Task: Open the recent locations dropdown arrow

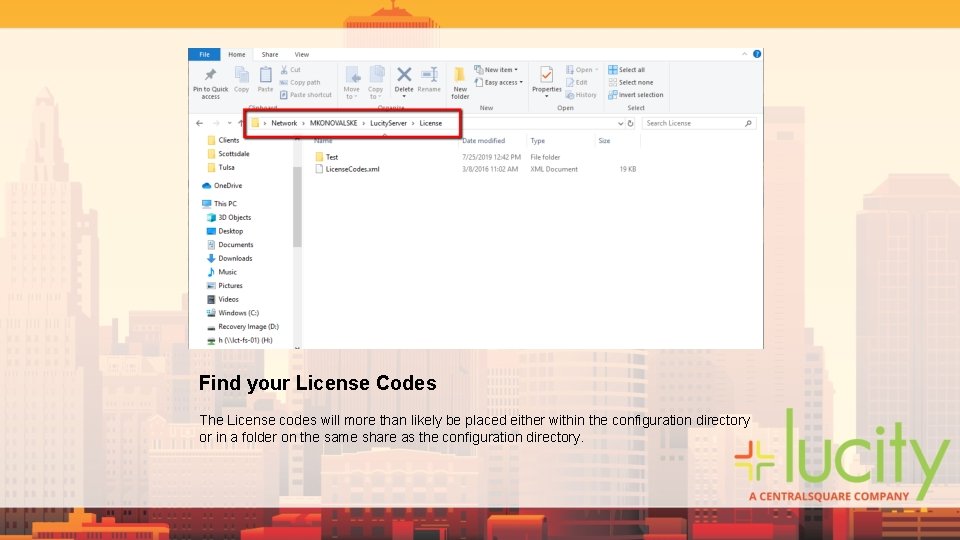Action: 230,123
